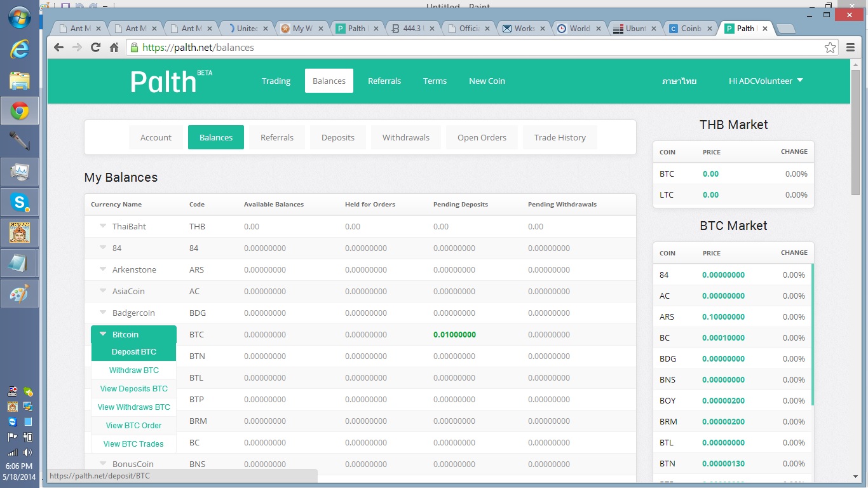Click the BTC row in THB Market
The height and width of the screenshot is (488, 868).
[x=733, y=173]
